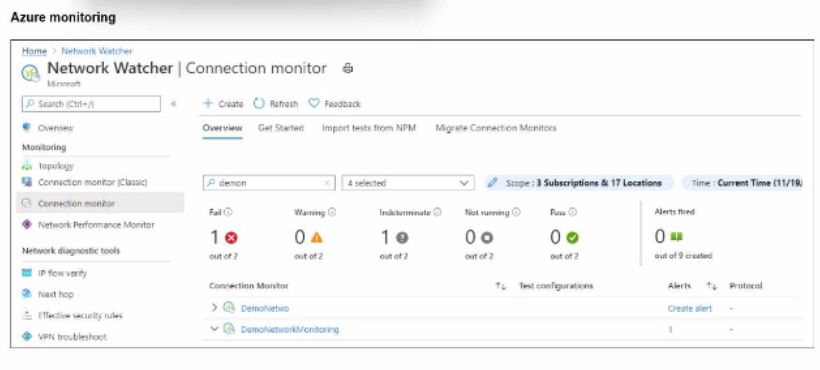Switch to the Overview tab

tap(222, 128)
